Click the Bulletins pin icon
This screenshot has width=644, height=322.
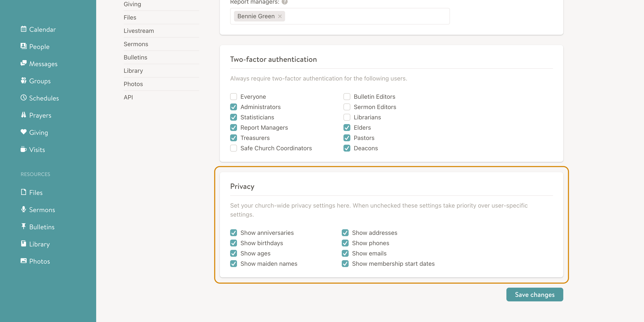pyautogui.click(x=23, y=226)
